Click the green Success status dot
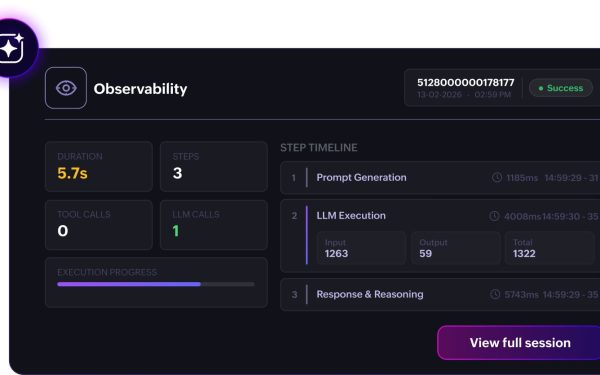Screen dimensions: 600x375 (541, 88)
